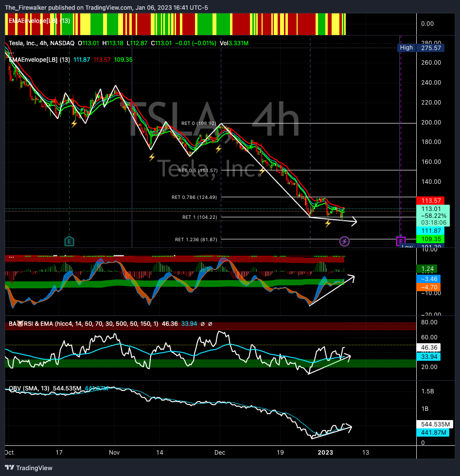Click the 544.535M OBV axis label
The height and width of the screenshot is (476, 460).
(x=435, y=424)
